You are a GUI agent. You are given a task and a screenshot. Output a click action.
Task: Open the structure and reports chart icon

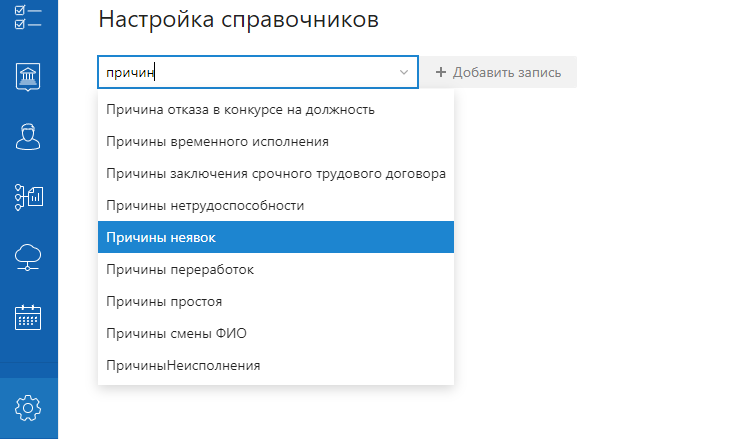pyautogui.click(x=28, y=197)
